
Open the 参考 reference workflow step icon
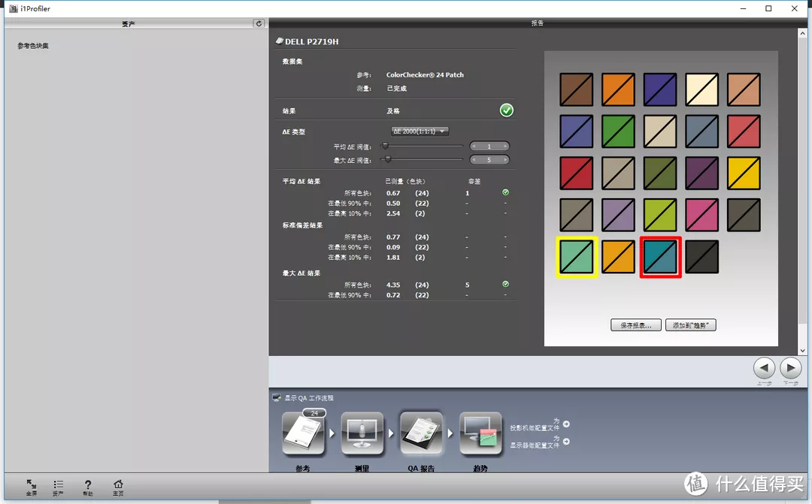(304, 433)
